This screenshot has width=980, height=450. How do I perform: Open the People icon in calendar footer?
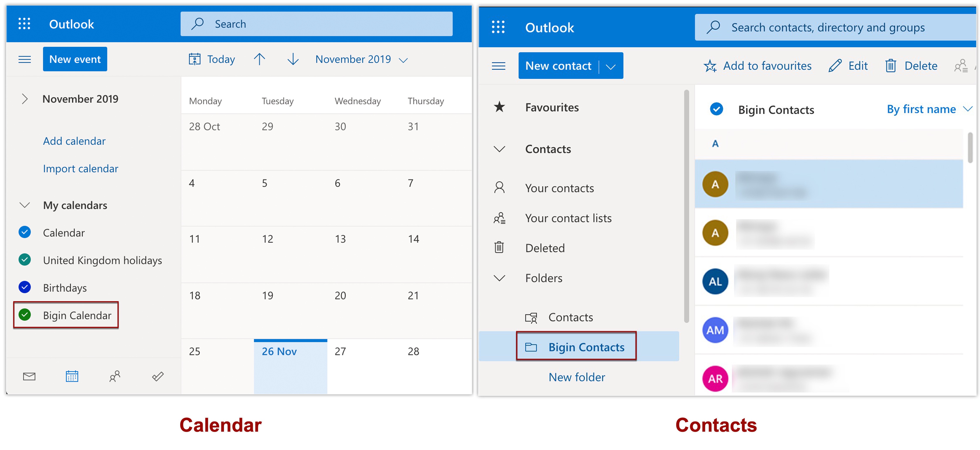(114, 376)
